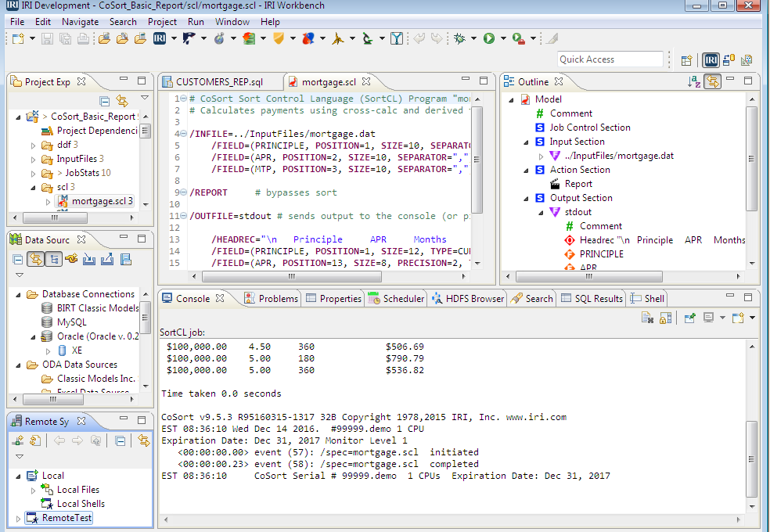Click the orange shield toolbar icon
The image size is (770, 532).
pos(279,38)
